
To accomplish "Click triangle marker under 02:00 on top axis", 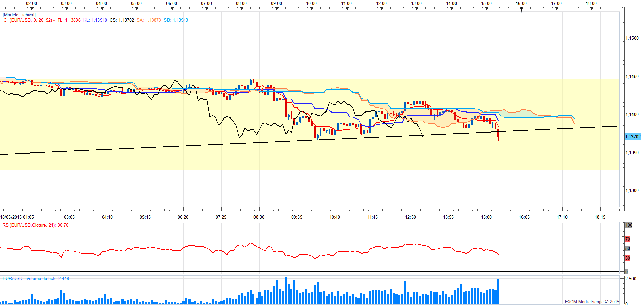I will [x=32, y=9].
